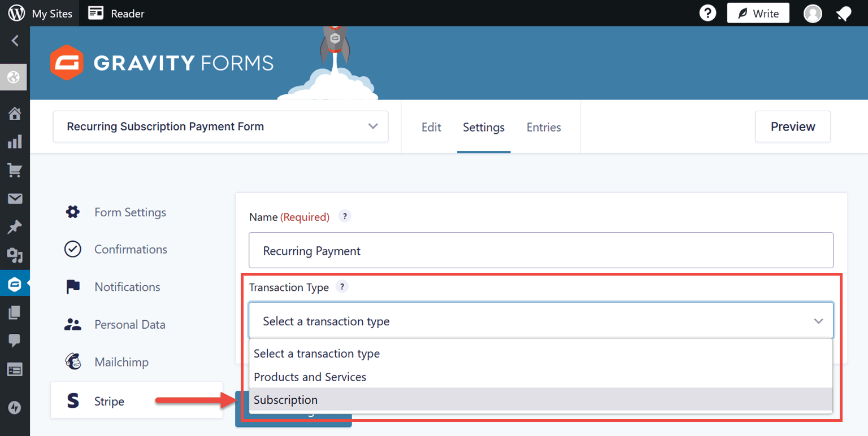Viewport: 868px width, 436px height.
Task: Click the Gravity Forms logo
Action: click(x=162, y=63)
